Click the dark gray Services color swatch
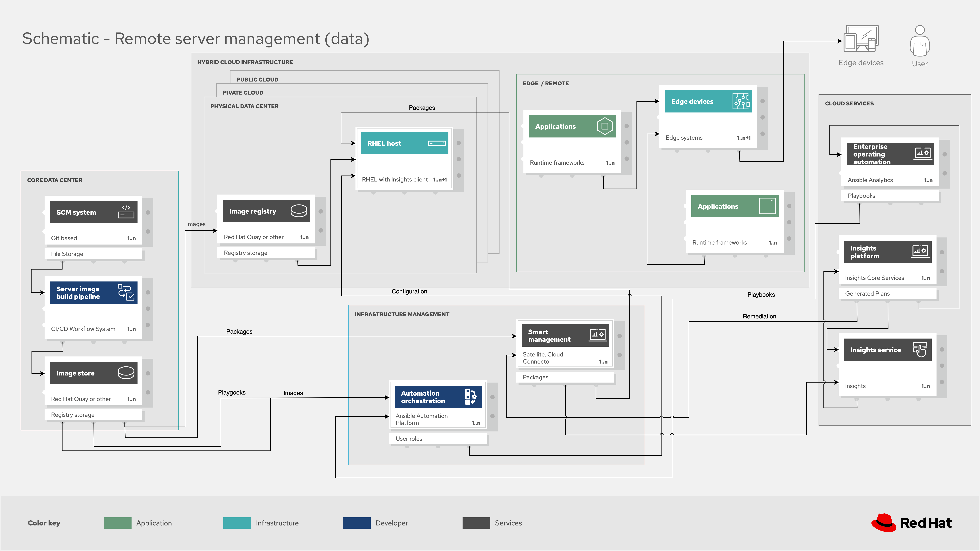 (x=476, y=523)
